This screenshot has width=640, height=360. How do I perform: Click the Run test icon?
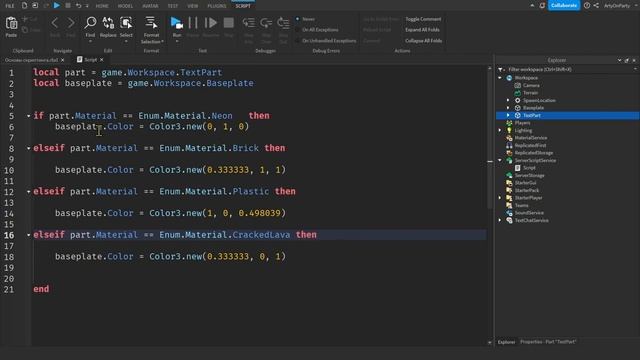pos(176,23)
